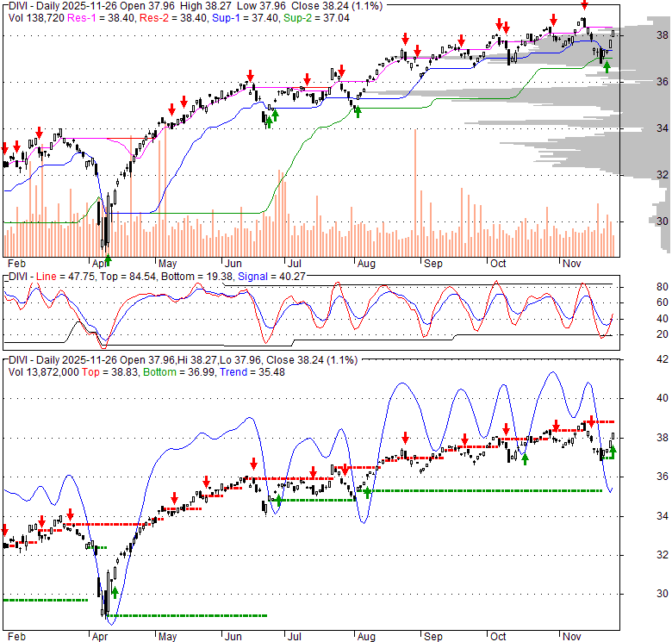672x642 pixels.
Task: Click the Res-1 = 38.40 resistance label
Action: (102, 18)
